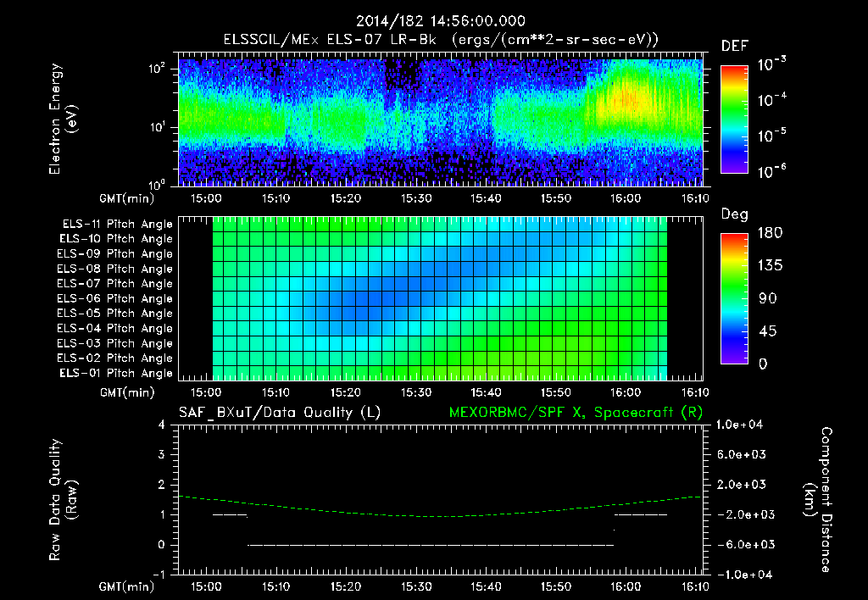Click the Deg colorbar label
Screen dimensions: 868x600
pyautogui.click(x=735, y=214)
